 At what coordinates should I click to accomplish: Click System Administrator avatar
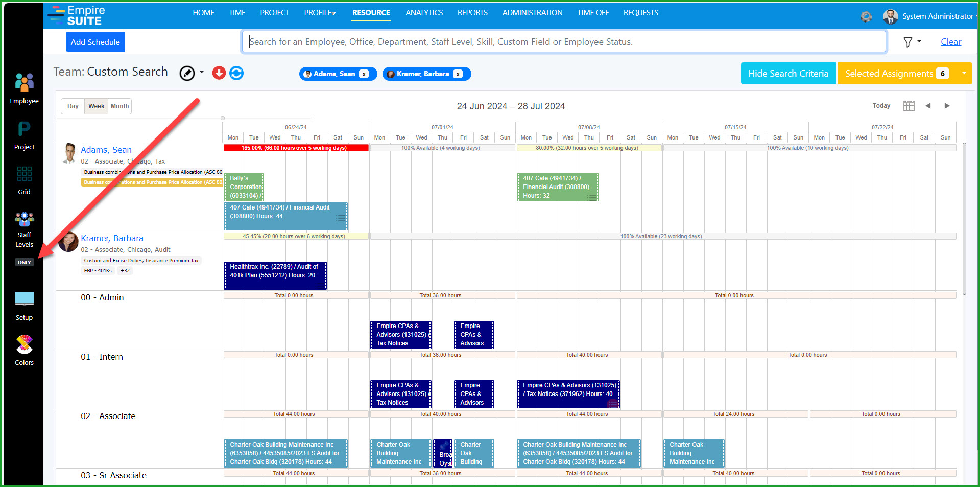[891, 17]
